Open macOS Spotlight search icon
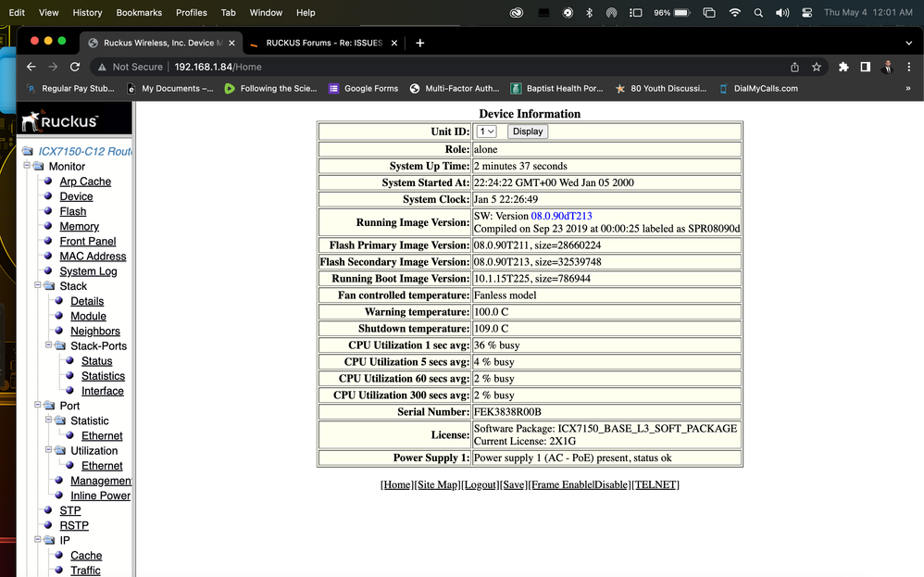 [x=758, y=13]
